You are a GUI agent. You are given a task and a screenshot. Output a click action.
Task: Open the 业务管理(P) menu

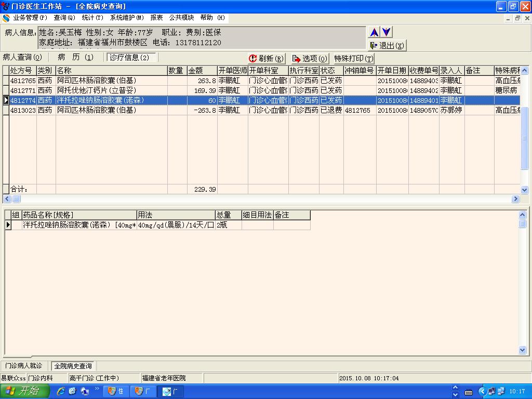pyautogui.click(x=30, y=18)
